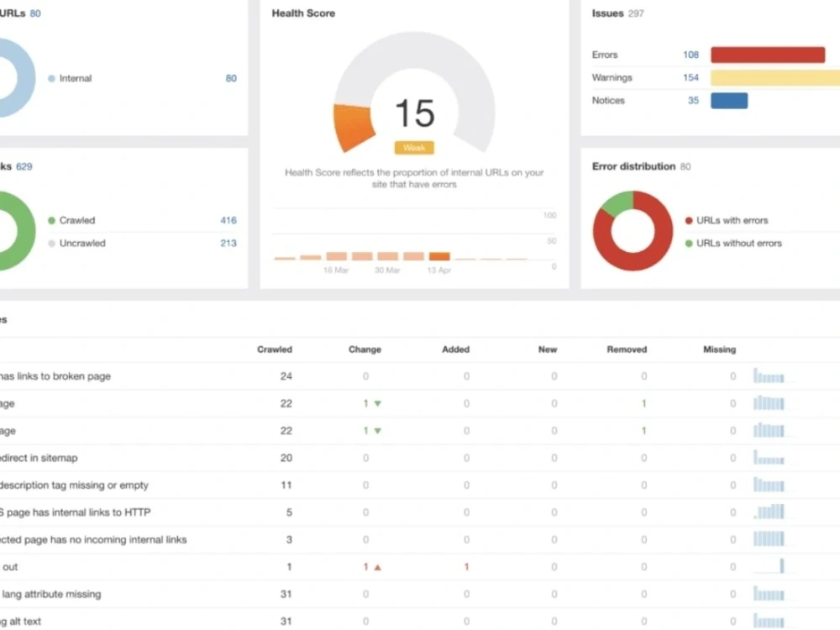Open description tag missing or empty issue
Viewport: 840px width, 630px height.
74,486
